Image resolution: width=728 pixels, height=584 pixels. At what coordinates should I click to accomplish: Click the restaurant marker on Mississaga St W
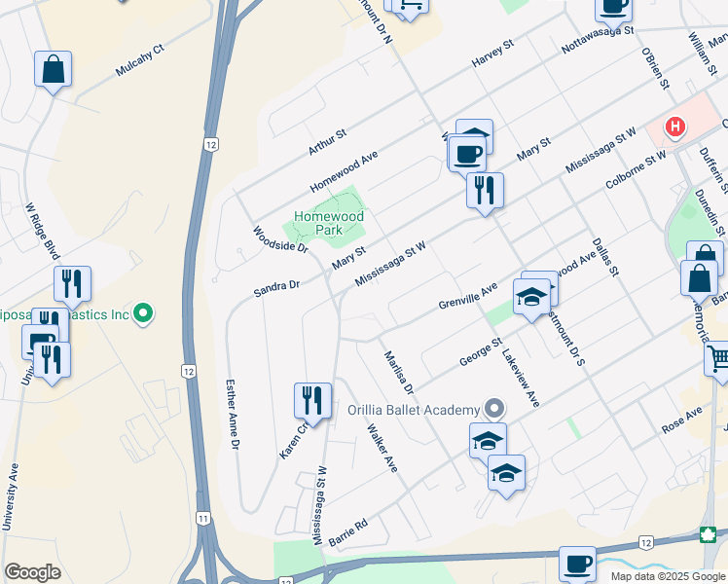click(x=485, y=192)
